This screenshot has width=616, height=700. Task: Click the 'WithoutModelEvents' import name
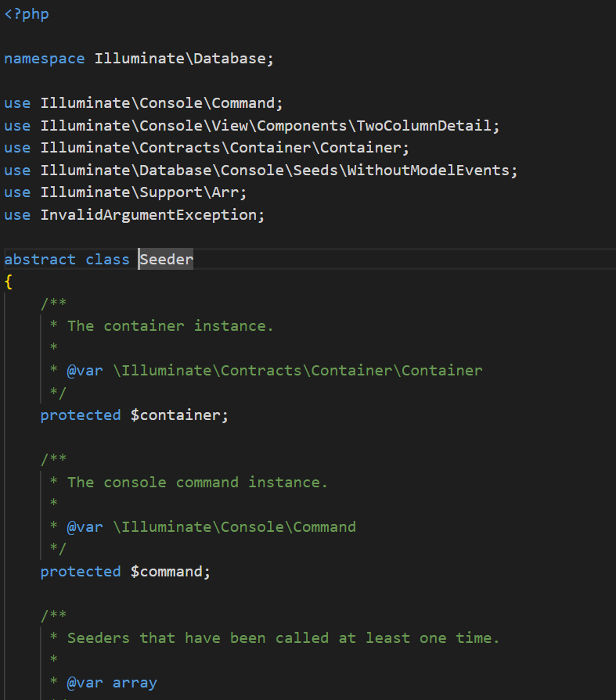[428, 170]
